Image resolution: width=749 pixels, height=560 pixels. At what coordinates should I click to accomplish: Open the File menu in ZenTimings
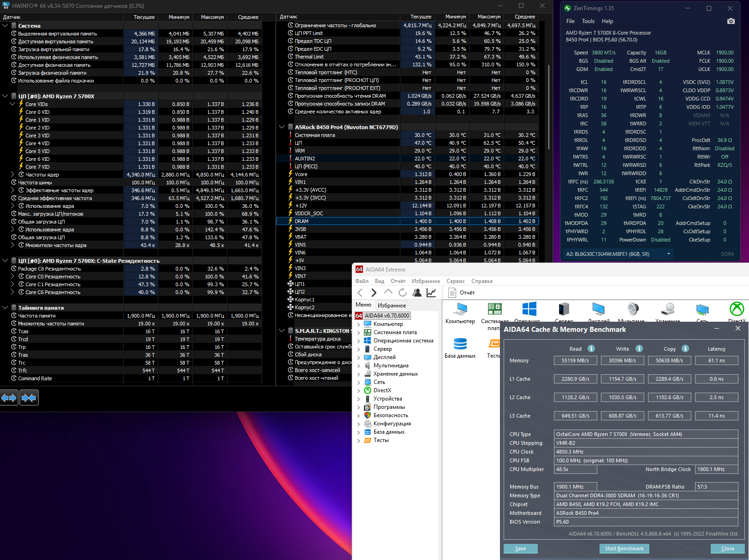(571, 21)
